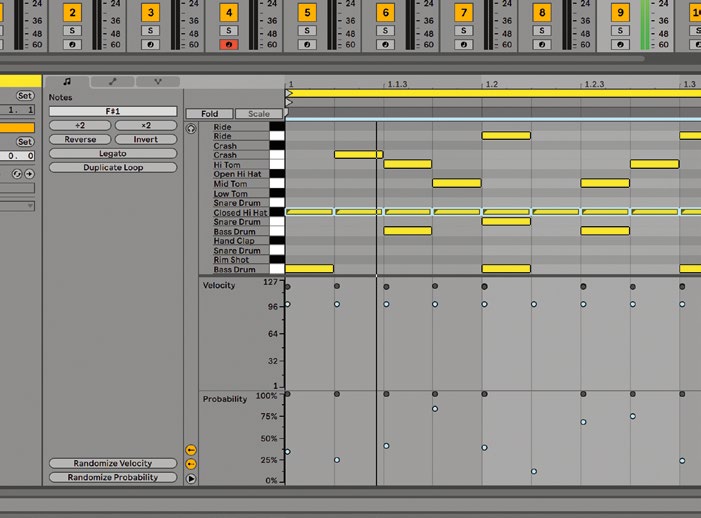The height and width of the screenshot is (518, 701).
Task: Click the 0. 0 value field
Action: coord(17,156)
